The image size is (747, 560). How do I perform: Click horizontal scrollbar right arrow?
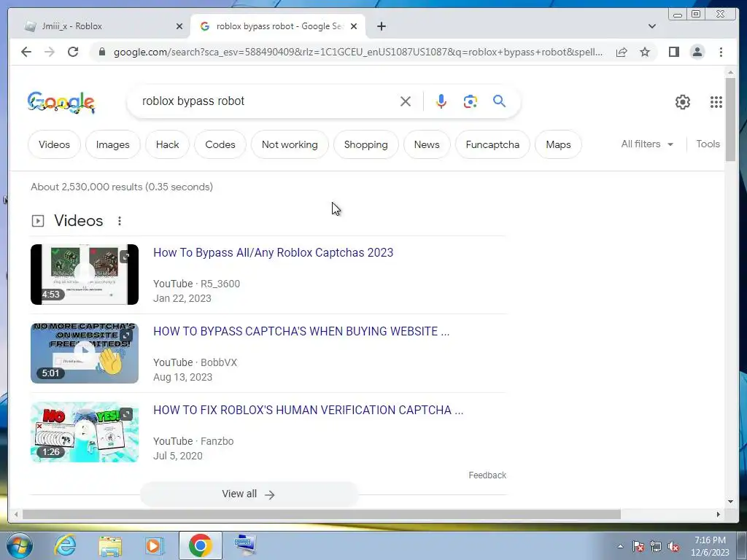click(719, 514)
